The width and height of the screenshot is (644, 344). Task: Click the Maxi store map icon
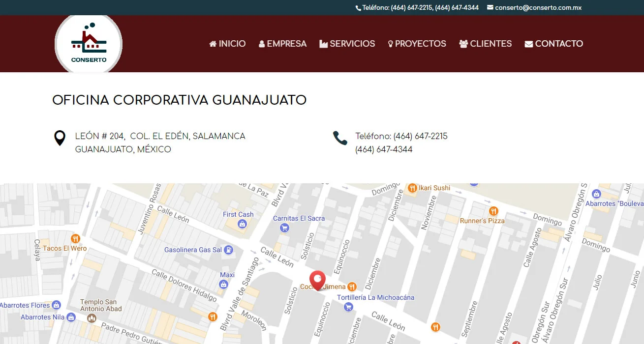click(x=224, y=284)
